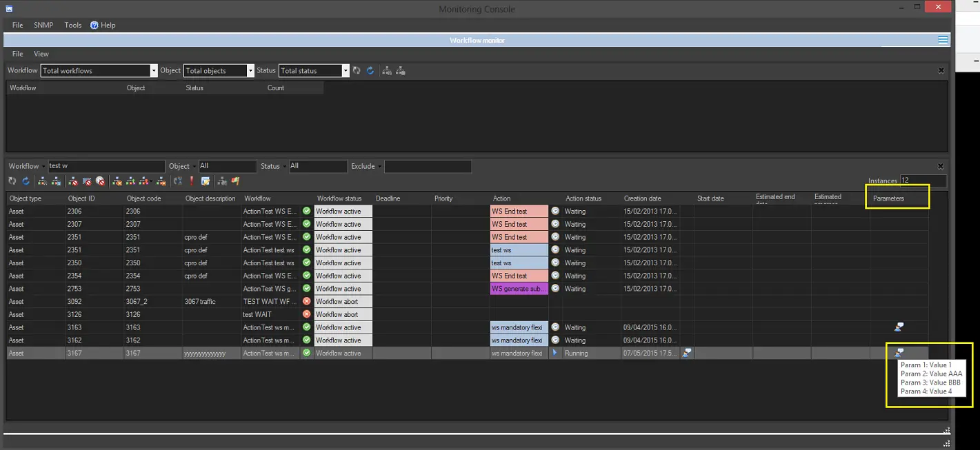Click the note with pencil toolbar icon
This screenshot has width=980, height=450.
point(205,181)
